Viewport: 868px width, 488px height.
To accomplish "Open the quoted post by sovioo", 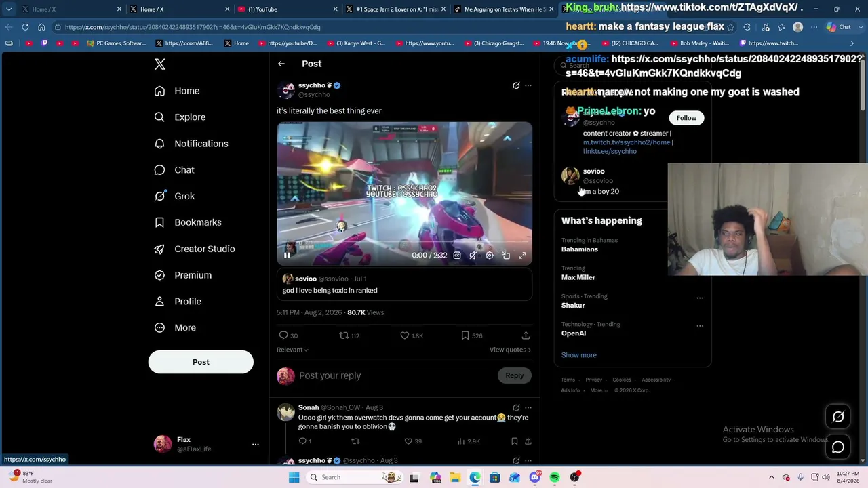I will (405, 285).
